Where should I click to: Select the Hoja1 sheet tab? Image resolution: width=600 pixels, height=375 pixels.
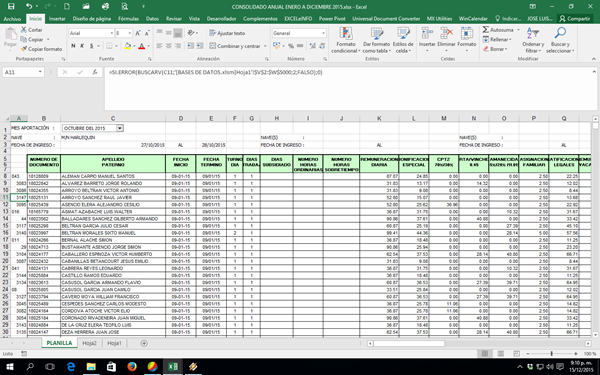click(114, 343)
